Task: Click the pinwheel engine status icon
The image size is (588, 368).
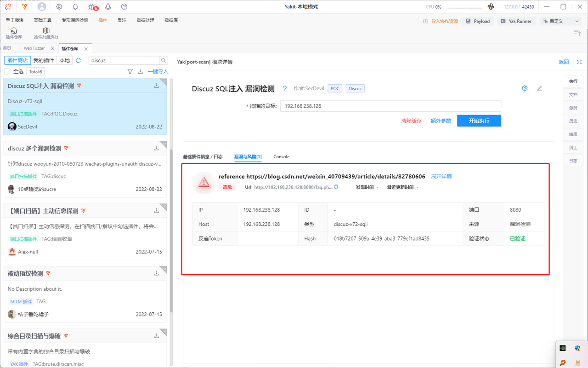Action: [x=491, y=7]
